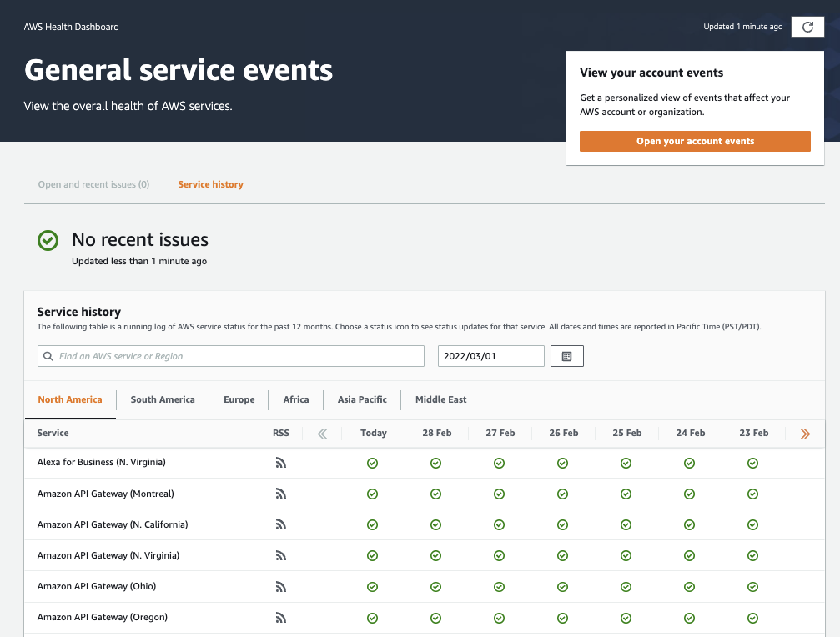Switch to the Europe region tab
840x637 pixels.
(239, 399)
